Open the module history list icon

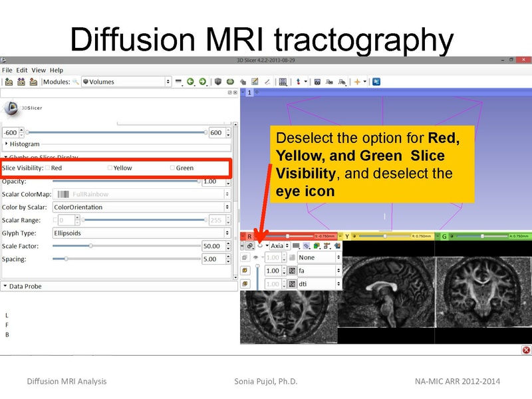(178, 82)
